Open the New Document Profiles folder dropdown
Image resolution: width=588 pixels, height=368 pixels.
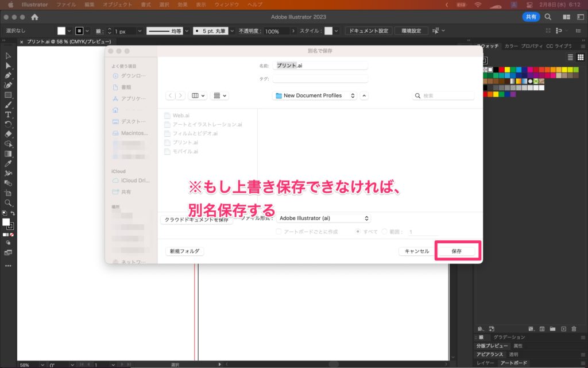pos(315,95)
